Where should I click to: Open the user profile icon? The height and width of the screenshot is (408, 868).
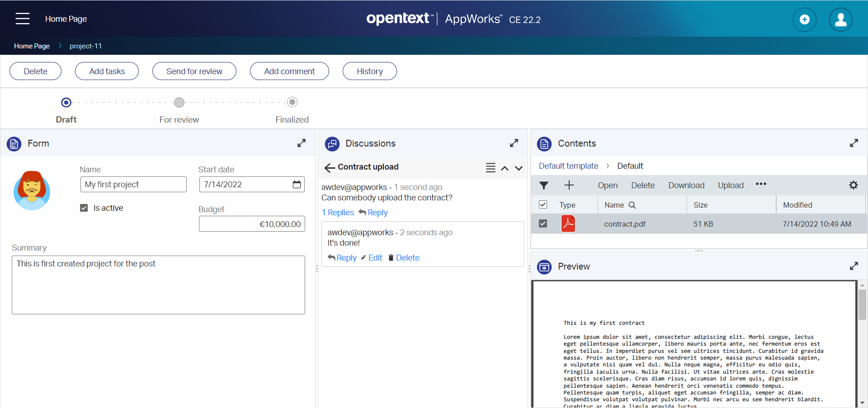coord(840,19)
